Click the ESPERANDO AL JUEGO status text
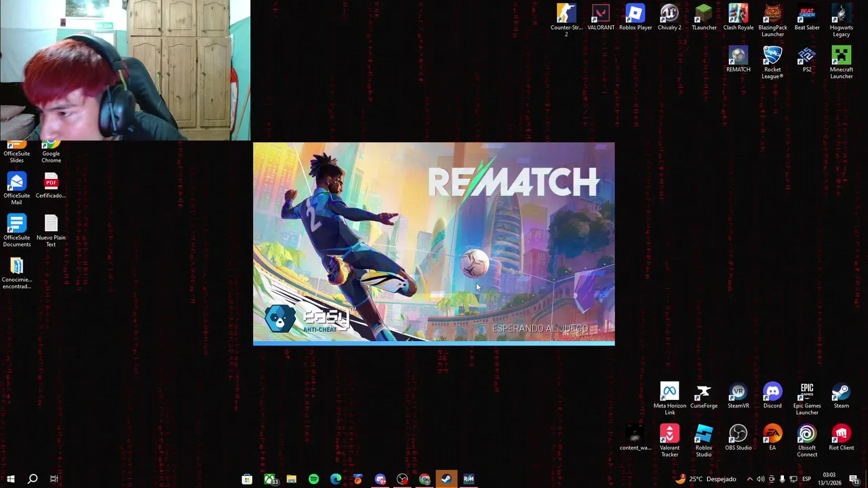The image size is (868, 488). click(x=540, y=329)
